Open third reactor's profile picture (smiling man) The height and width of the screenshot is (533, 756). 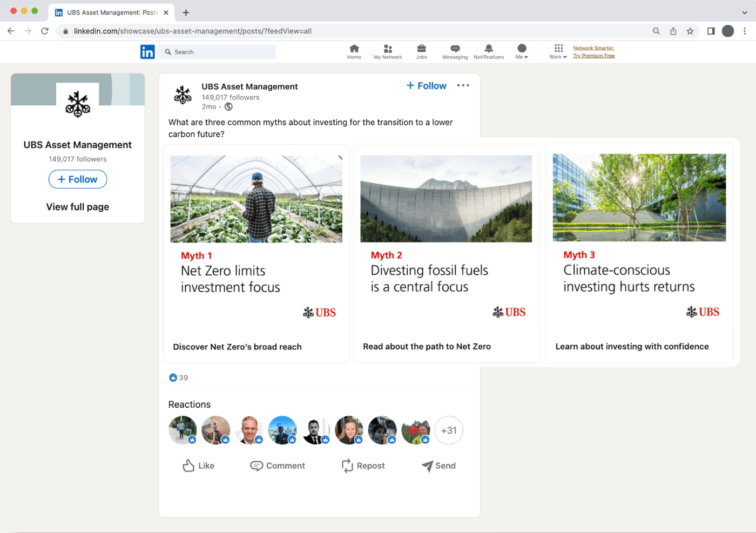point(249,430)
